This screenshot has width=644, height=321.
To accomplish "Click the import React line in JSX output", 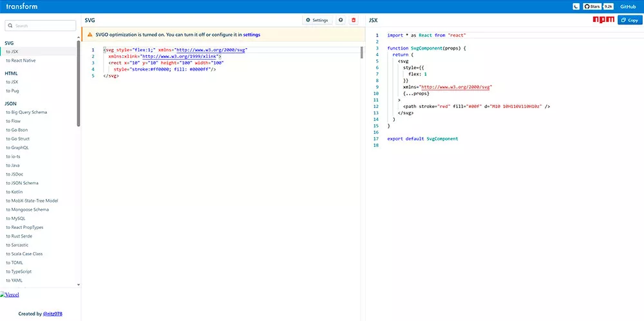I will [427, 35].
